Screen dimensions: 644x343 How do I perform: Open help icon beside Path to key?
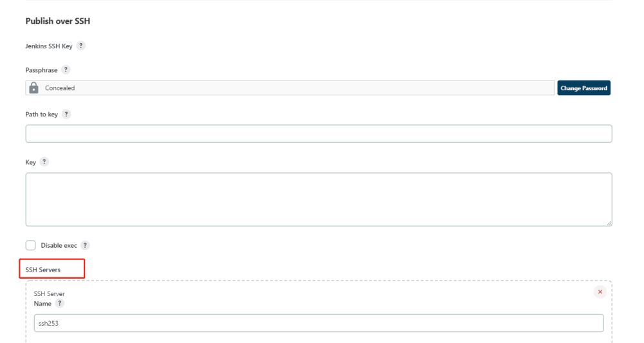(66, 114)
